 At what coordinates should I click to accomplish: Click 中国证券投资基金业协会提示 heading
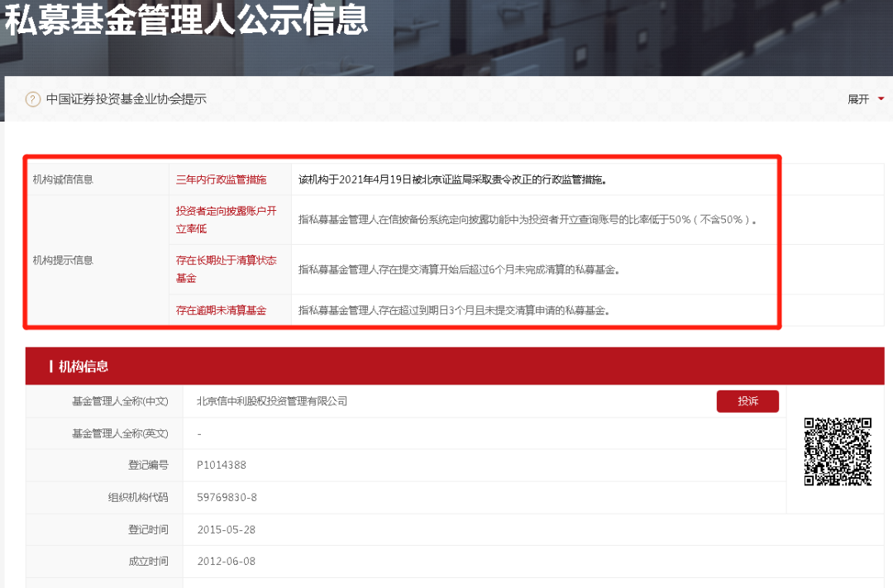coord(127,99)
